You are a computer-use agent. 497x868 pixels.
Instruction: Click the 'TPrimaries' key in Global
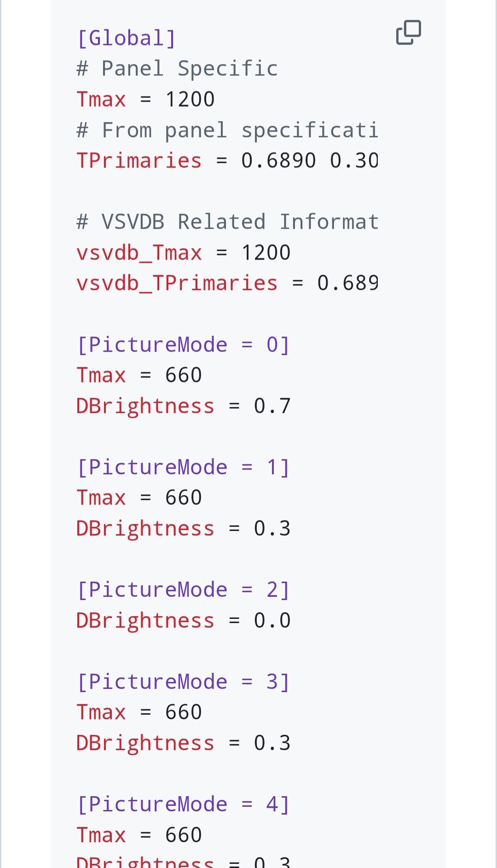click(x=139, y=160)
